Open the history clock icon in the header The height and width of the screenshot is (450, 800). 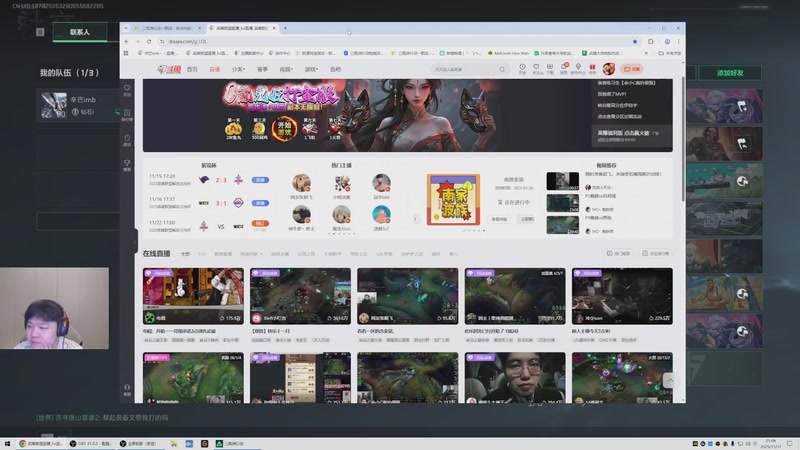[522, 69]
